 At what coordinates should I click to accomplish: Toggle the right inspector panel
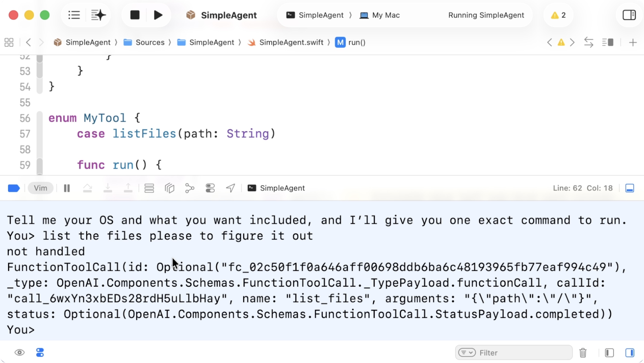tap(629, 15)
